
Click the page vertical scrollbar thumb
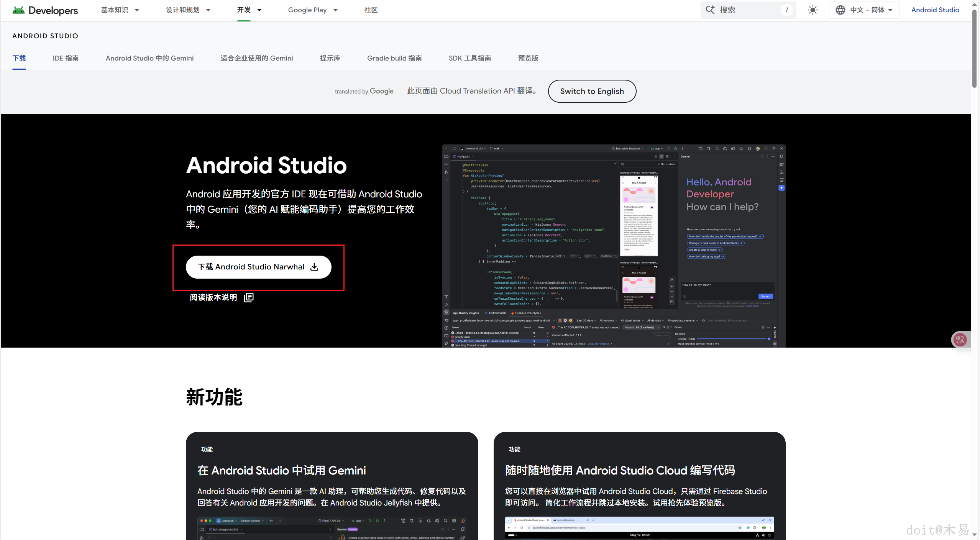point(974,48)
